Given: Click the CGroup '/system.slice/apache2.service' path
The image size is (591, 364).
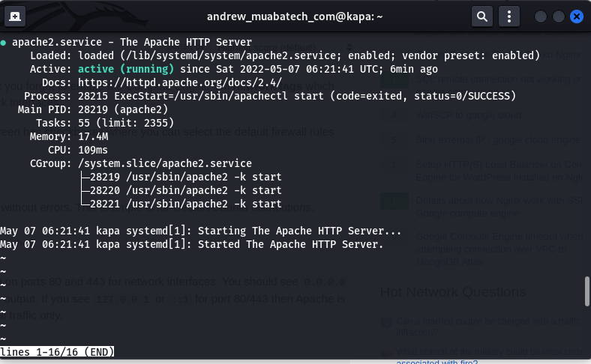Looking at the screenshot, I should (165, 164).
